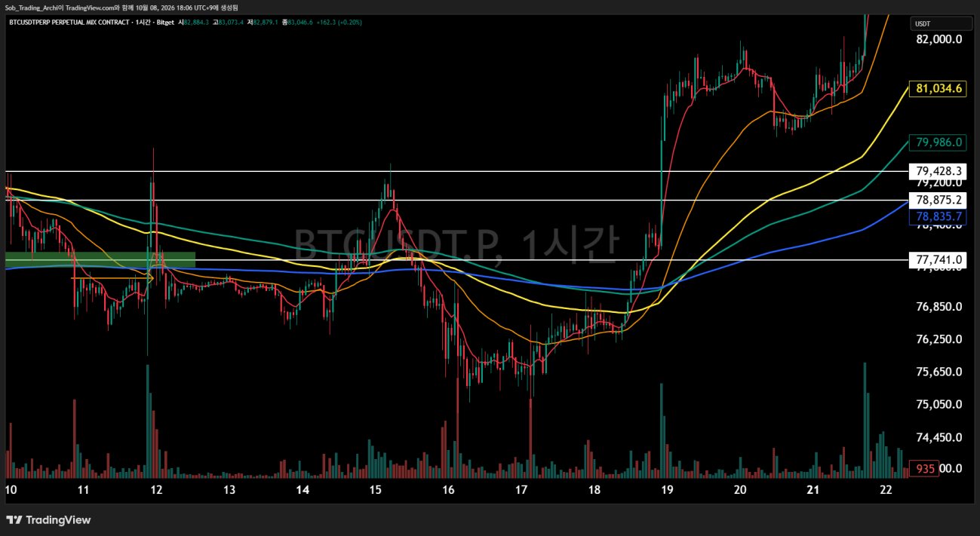Select the 79,428.3 horizontal line label

[x=939, y=171]
